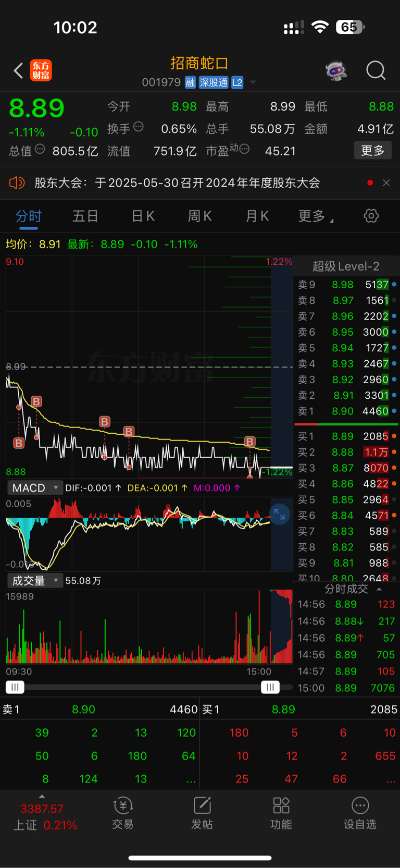This screenshot has height=868, width=400.
Task: Tap the 成交量 total value 55.08万
Action: (x=83, y=581)
